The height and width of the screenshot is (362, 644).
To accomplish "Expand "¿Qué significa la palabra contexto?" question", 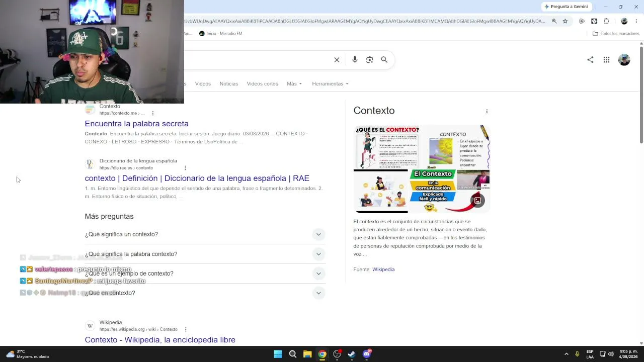I will pos(205,254).
